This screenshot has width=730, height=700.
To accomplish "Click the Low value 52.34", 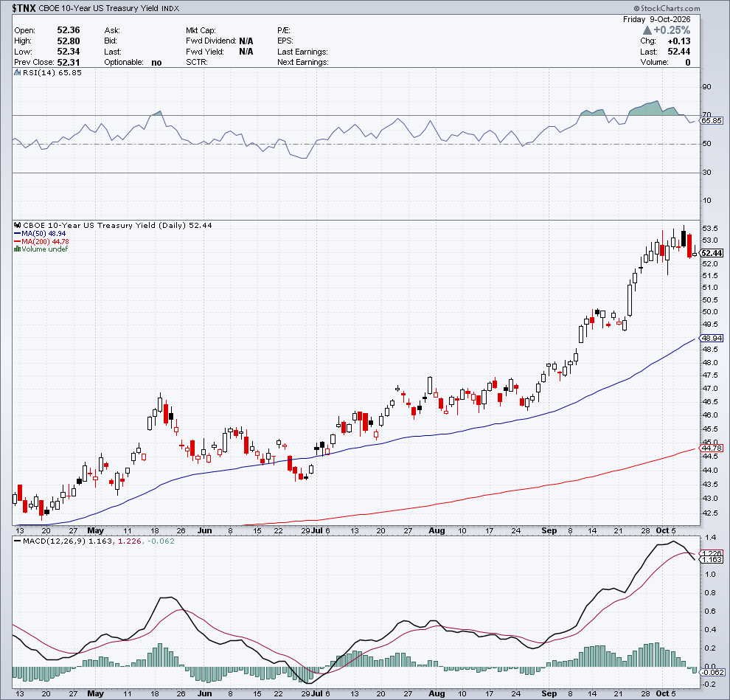I will click(69, 52).
